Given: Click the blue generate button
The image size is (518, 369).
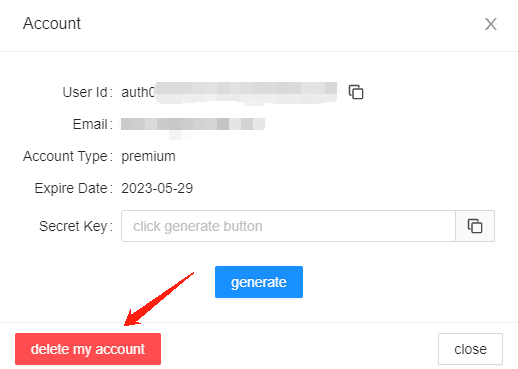Looking at the screenshot, I should click(x=259, y=282).
